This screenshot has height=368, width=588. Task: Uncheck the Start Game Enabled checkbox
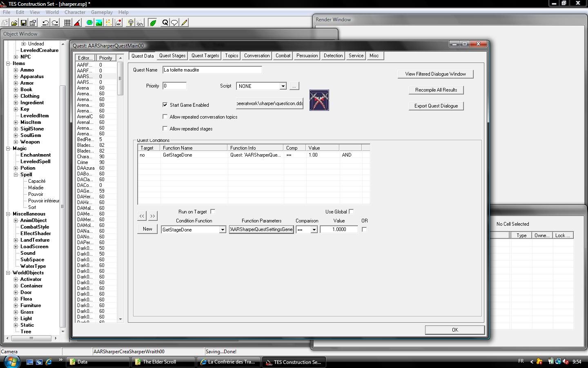tap(165, 105)
